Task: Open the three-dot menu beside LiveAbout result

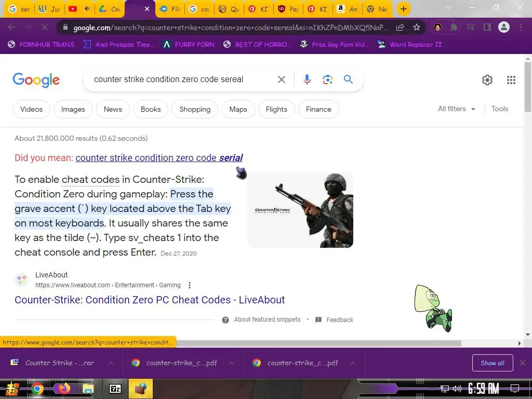Action: pyautogui.click(x=189, y=285)
